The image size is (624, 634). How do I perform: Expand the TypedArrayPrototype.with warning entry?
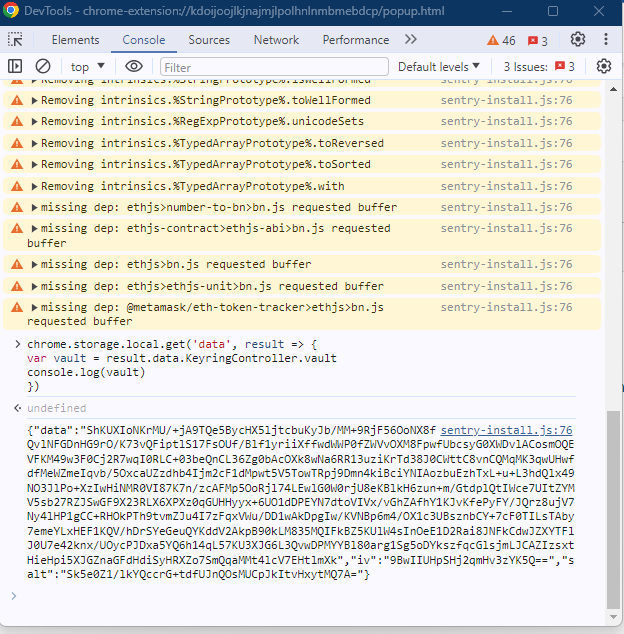point(34,186)
